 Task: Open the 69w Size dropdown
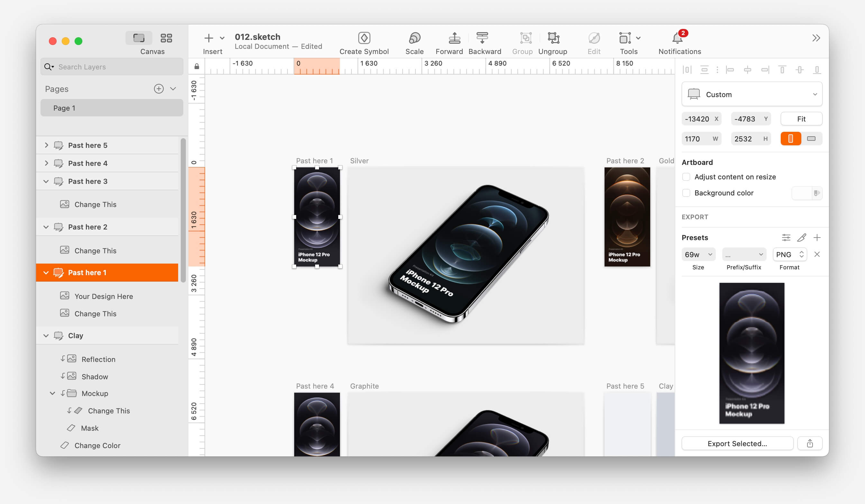pyautogui.click(x=698, y=254)
